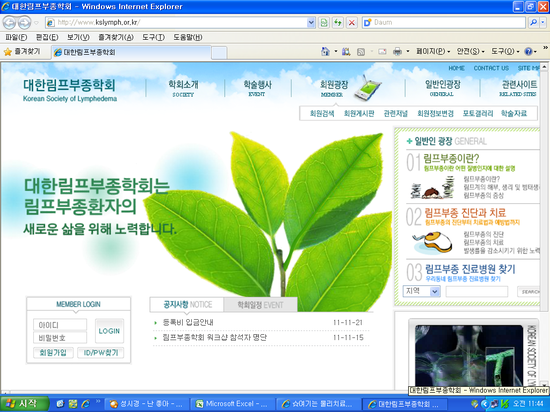The height and width of the screenshot is (412, 550).
Task: Click the 아이디 input field
Action: 60,325
